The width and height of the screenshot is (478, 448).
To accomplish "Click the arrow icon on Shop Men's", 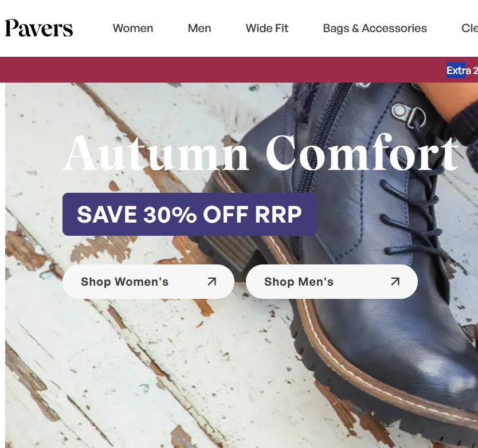I will [x=395, y=282].
